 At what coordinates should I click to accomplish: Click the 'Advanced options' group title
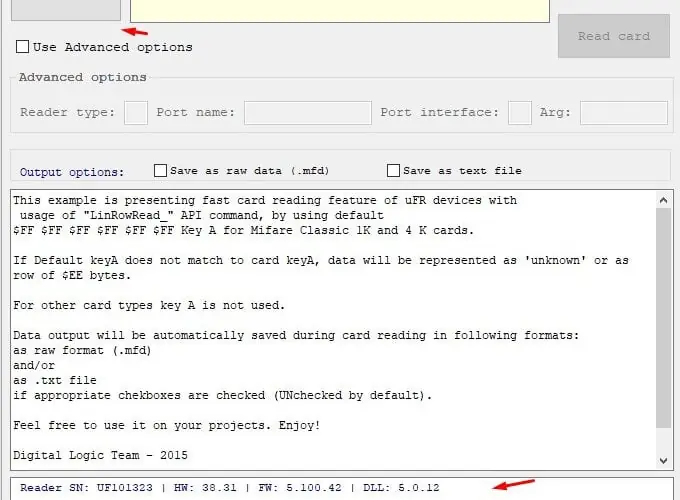click(x=82, y=77)
